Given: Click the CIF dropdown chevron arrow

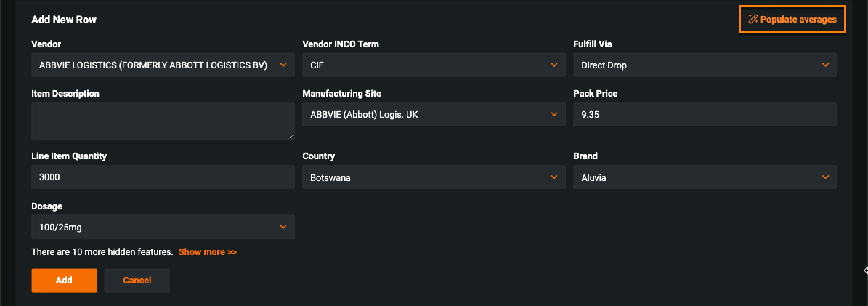Looking at the screenshot, I should 554,65.
